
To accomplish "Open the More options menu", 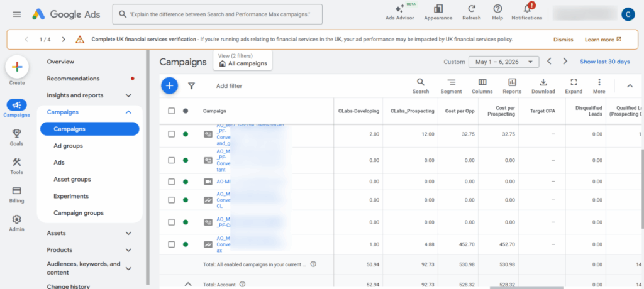I will [x=599, y=86].
